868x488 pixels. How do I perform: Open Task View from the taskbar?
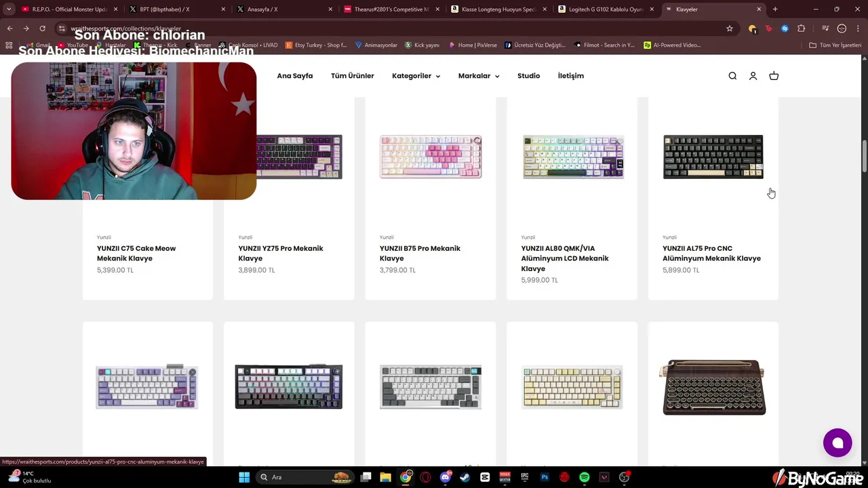tap(366, 477)
